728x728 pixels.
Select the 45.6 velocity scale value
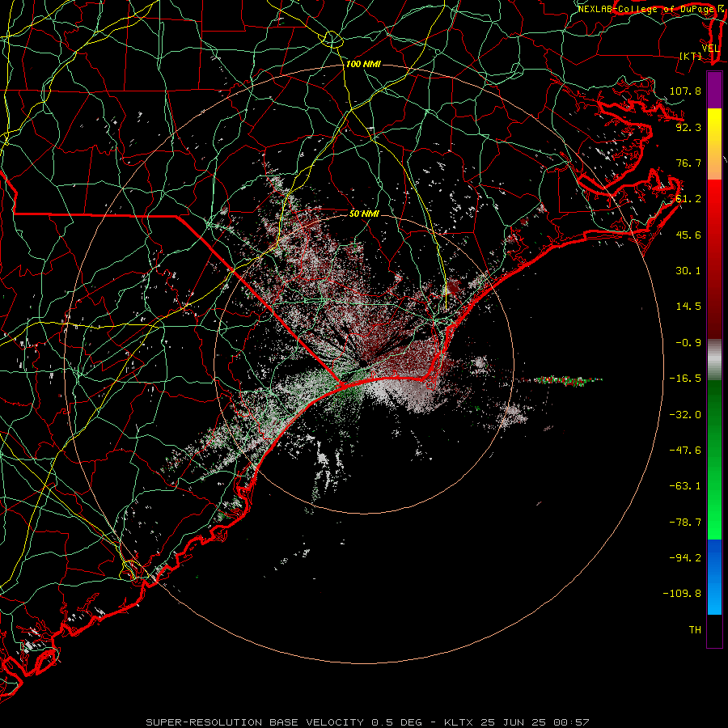(688, 235)
